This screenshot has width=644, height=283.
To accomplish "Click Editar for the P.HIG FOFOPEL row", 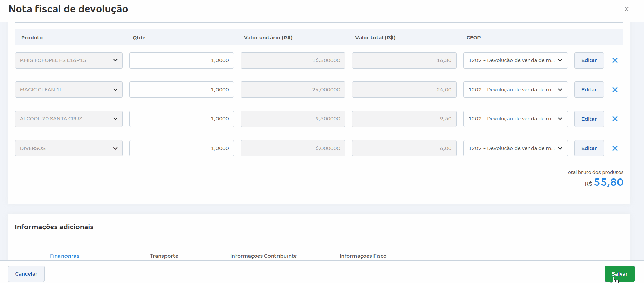I will point(589,60).
